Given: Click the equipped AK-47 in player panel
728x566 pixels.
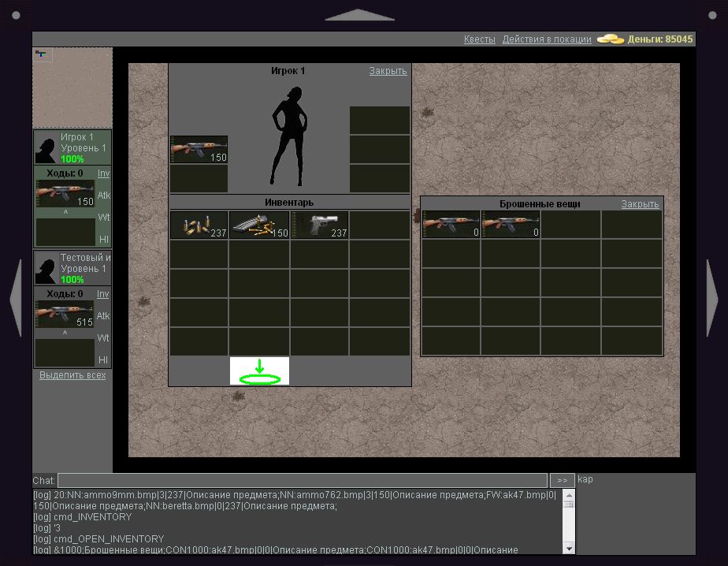Looking at the screenshot, I should tap(199, 150).
